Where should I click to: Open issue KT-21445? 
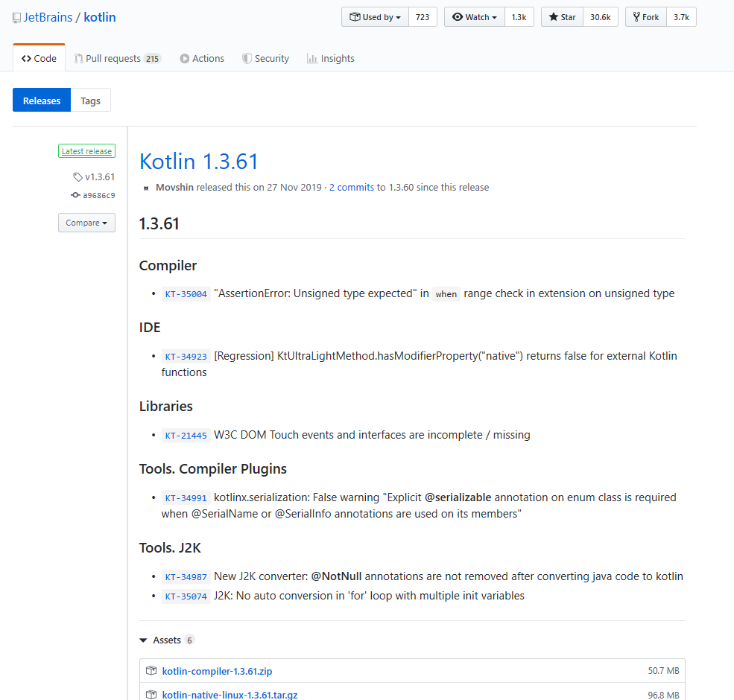(x=186, y=436)
